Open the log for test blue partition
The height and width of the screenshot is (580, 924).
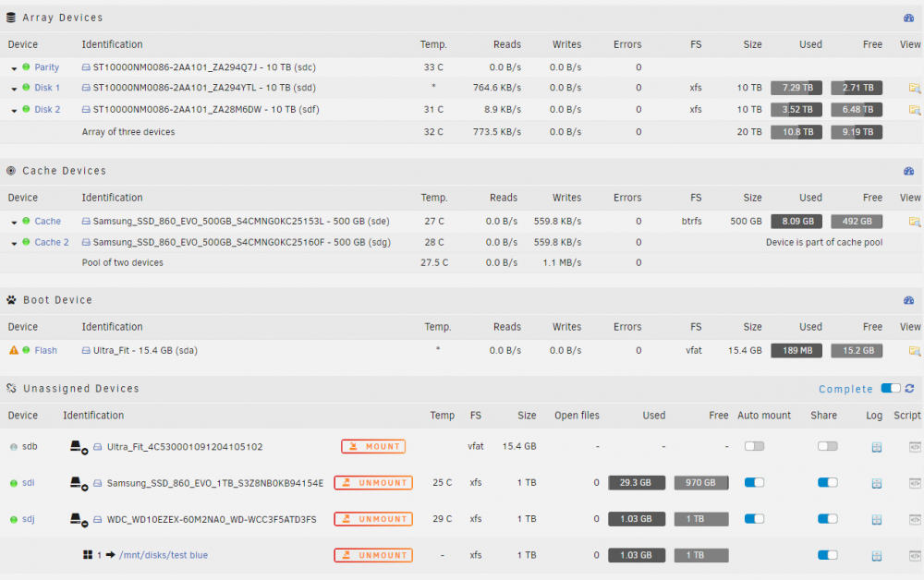876,555
